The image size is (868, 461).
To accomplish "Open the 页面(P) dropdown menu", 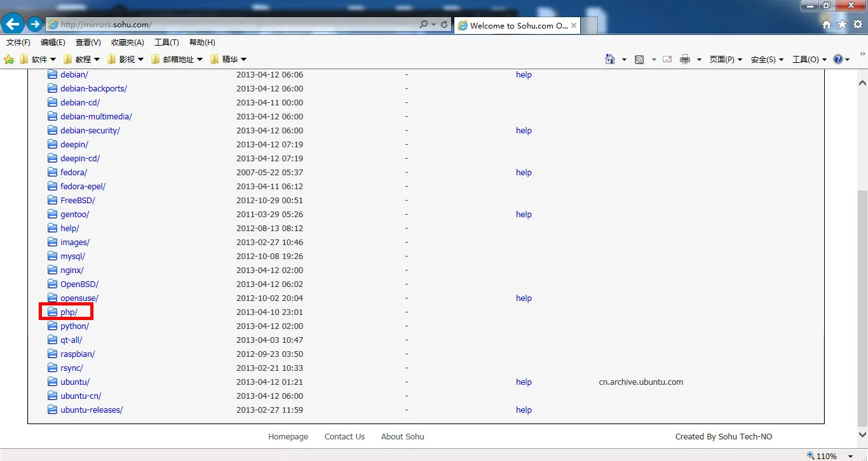I will tap(726, 59).
